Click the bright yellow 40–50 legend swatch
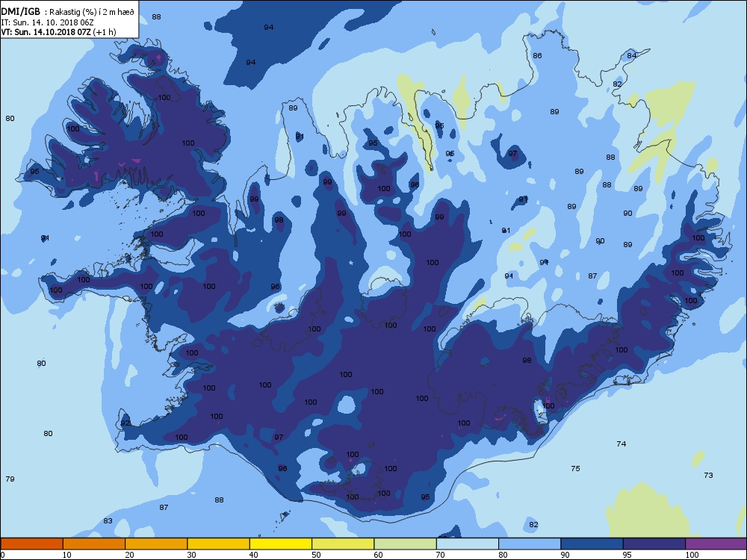The image size is (747, 560). click(281, 544)
